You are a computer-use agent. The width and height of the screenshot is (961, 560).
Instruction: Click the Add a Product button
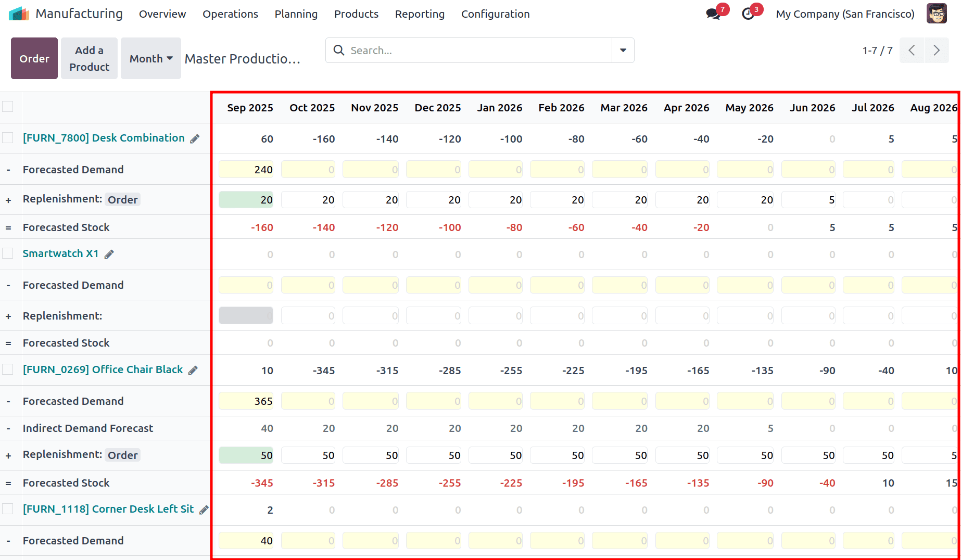[x=88, y=58]
